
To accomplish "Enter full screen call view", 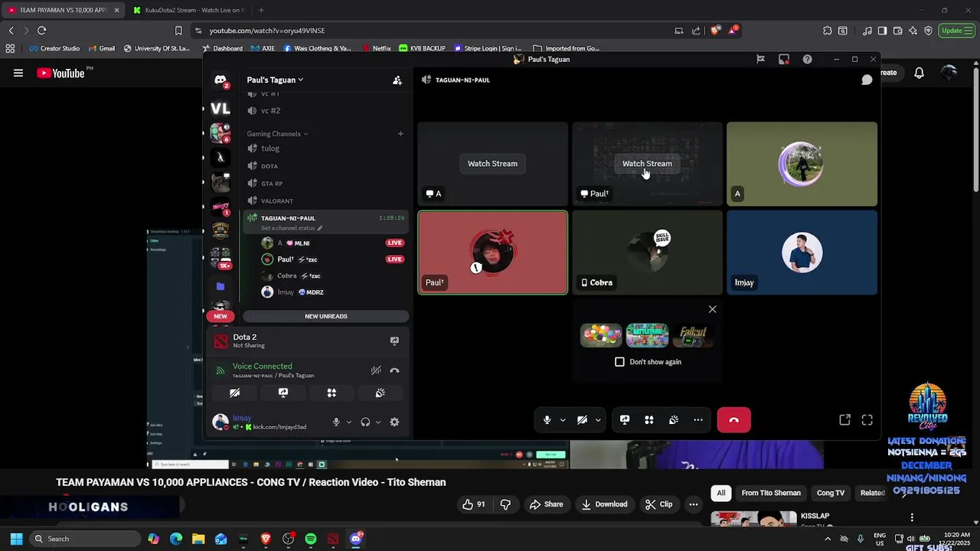I will coord(867,419).
